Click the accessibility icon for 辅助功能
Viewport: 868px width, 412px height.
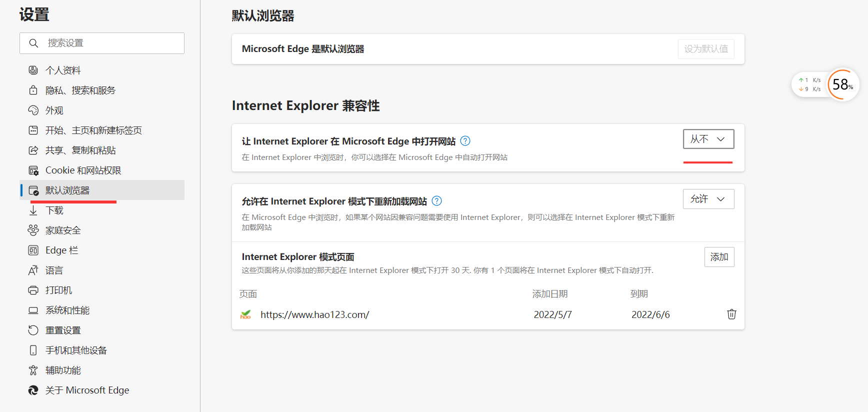pos(33,370)
